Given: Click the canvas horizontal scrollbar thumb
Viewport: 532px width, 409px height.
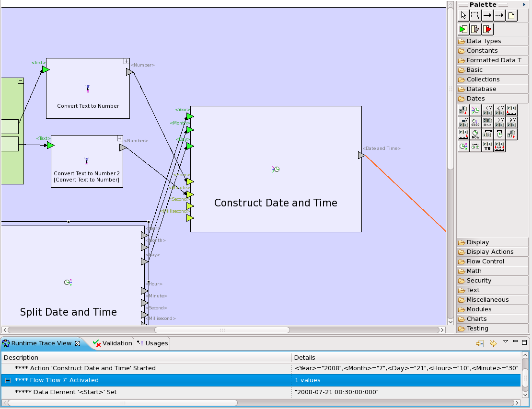Looking at the screenshot, I should (222, 330).
